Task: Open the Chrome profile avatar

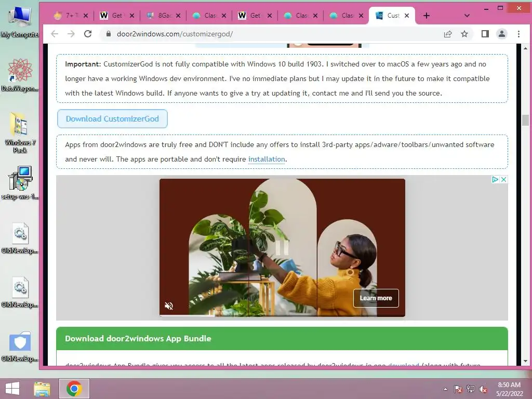Action: [x=502, y=34]
